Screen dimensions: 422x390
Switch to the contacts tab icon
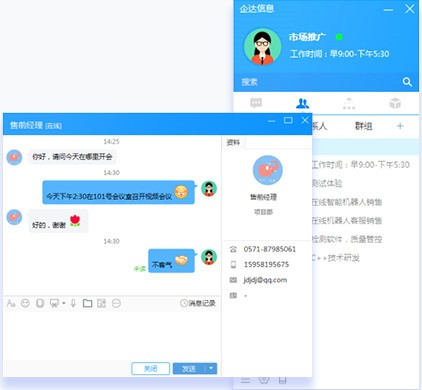tap(303, 103)
